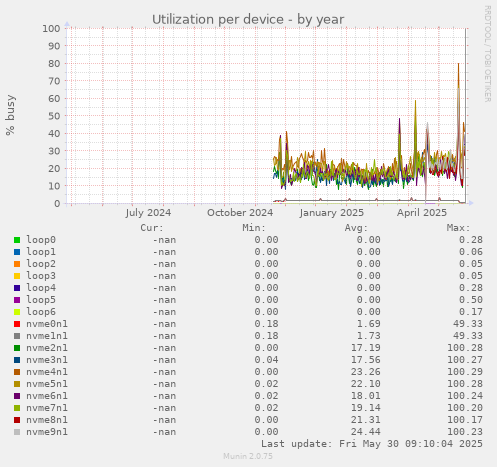Click the nvme4n1 brown-orange legend swatch
The image size is (497, 467).
pos(17,372)
